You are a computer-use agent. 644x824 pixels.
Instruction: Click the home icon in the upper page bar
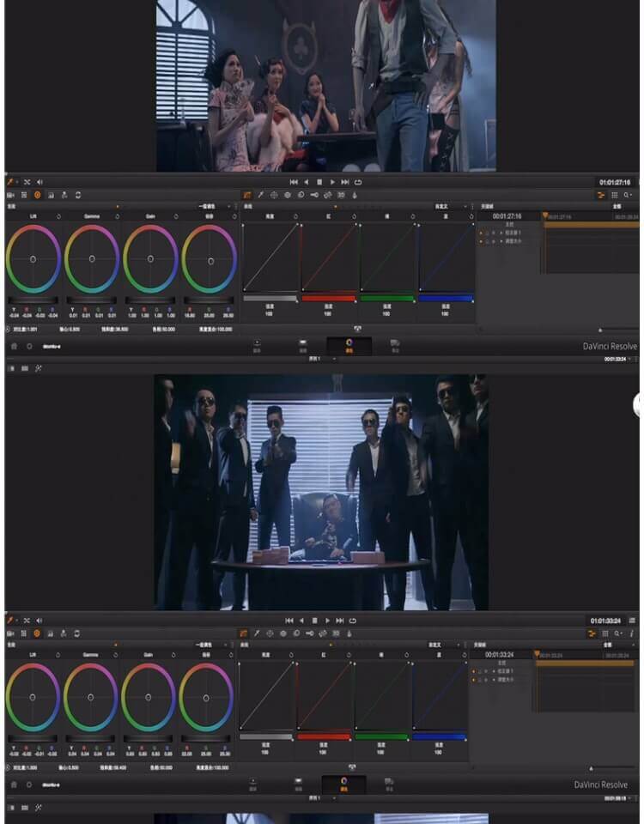pyautogui.click(x=15, y=346)
